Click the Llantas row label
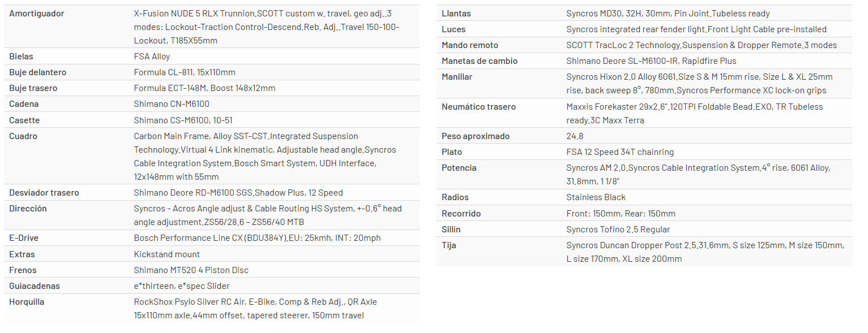The image size is (868, 333). [456, 14]
